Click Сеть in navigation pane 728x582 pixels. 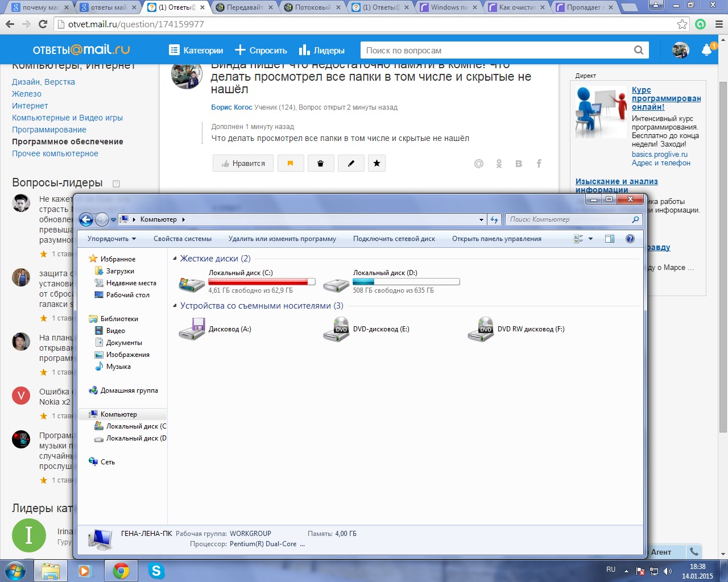click(107, 462)
